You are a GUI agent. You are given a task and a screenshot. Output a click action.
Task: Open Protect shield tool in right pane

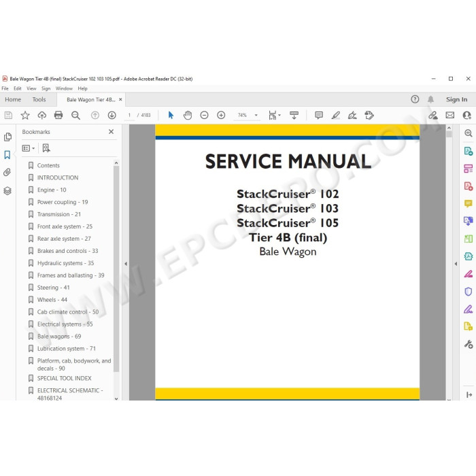pos(468,292)
